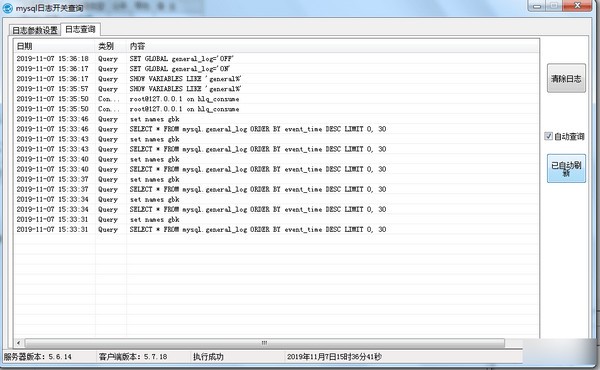Viewport: 600px width, 370px height.
Task: Toggle the 自动查询 checkbox
Action: click(x=548, y=136)
